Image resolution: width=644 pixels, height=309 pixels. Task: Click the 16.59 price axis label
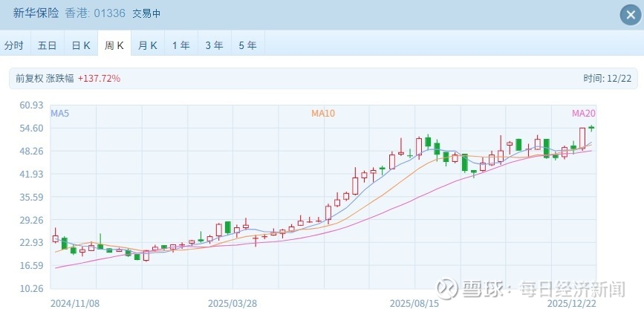tap(31, 265)
